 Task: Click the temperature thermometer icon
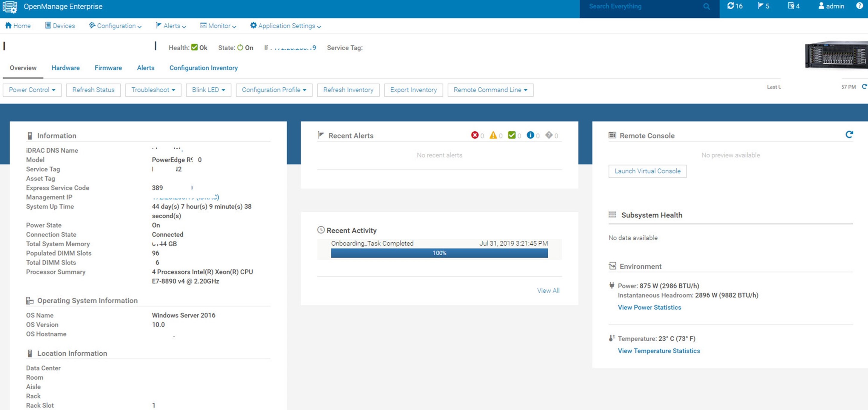click(612, 338)
